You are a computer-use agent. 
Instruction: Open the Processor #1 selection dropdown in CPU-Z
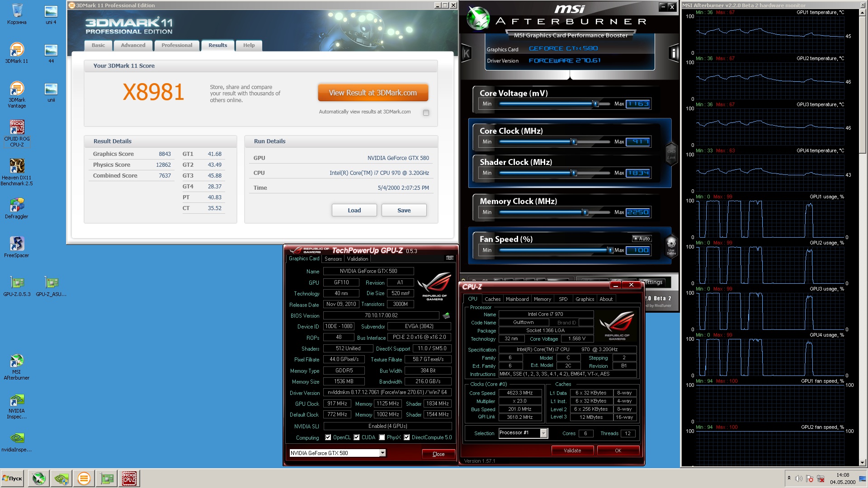544,433
